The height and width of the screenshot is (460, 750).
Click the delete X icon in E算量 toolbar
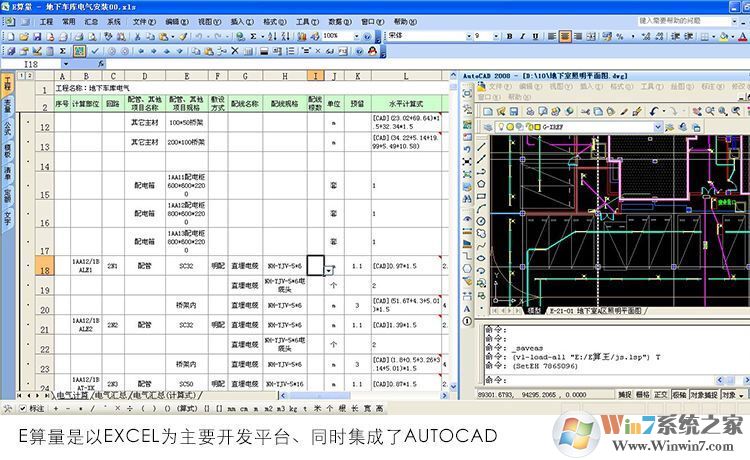(x=234, y=51)
